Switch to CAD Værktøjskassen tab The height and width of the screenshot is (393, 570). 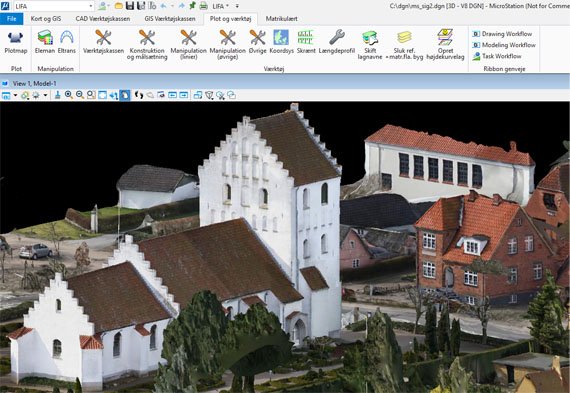point(103,19)
